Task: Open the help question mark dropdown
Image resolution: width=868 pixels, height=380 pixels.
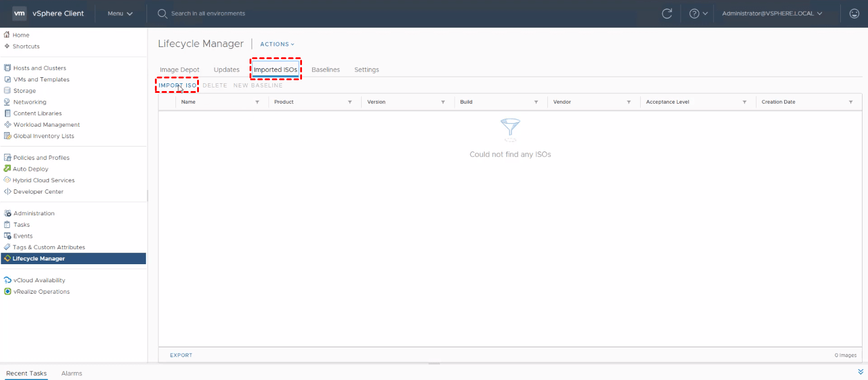Action: click(697, 13)
